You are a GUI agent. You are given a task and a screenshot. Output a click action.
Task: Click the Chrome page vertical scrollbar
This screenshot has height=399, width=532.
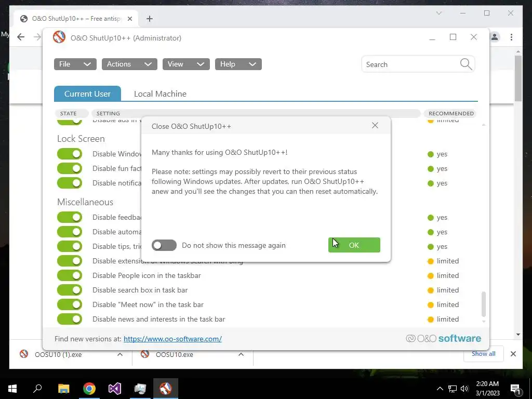(x=518, y=78)
